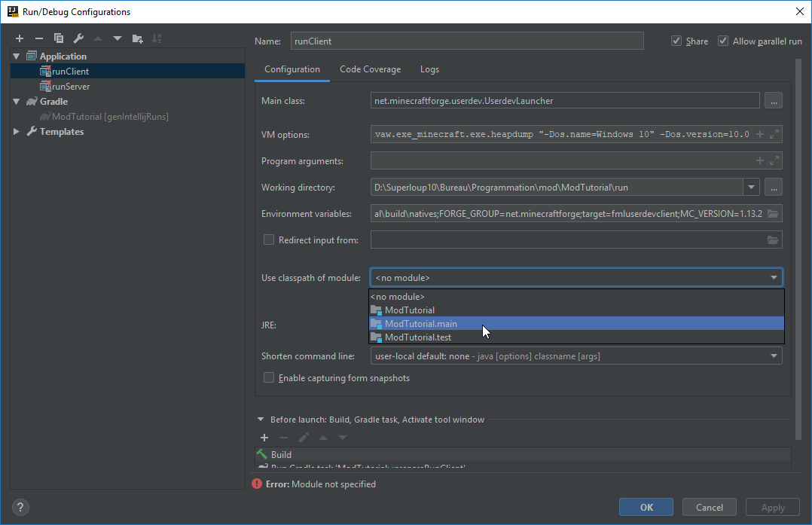The height and width of the screenshot is (525, 812).
Task: Click the Main class browse button
Action: tap(774, 100)
